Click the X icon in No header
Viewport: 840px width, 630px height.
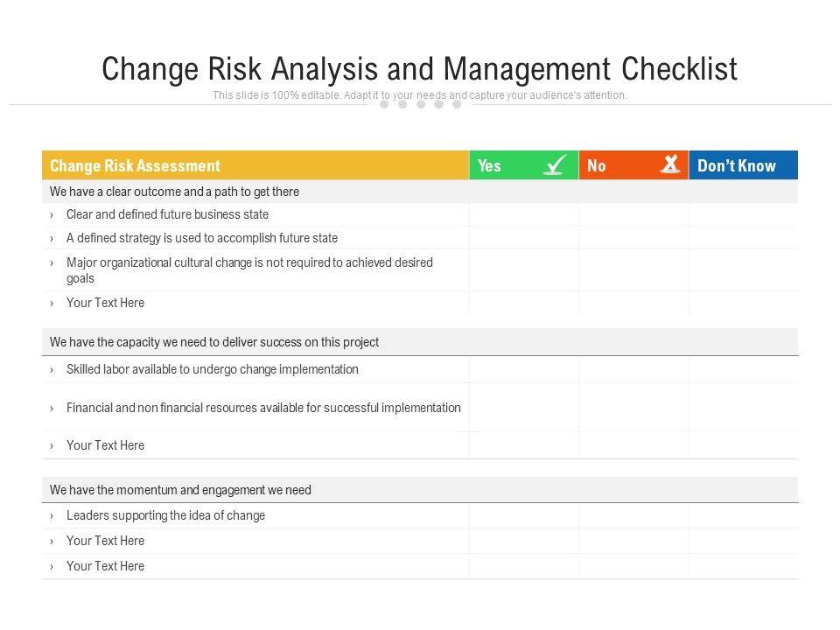(x=669, y=164)
